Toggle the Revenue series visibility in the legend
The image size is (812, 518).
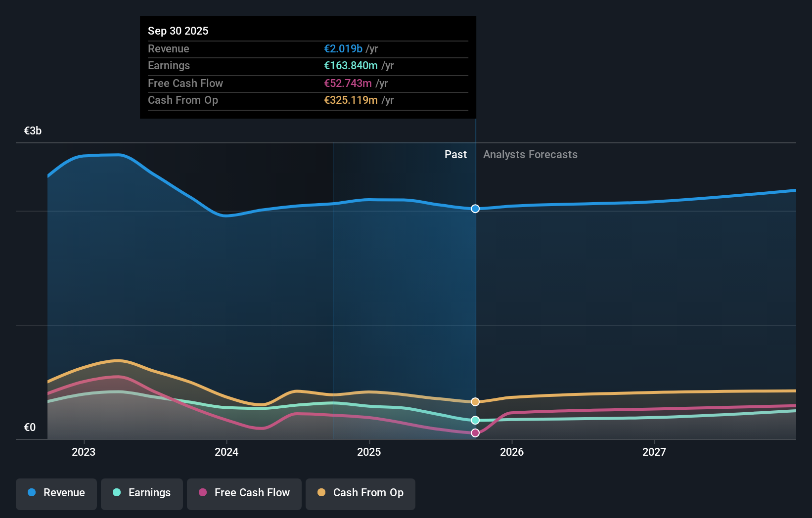pos(56,493)
